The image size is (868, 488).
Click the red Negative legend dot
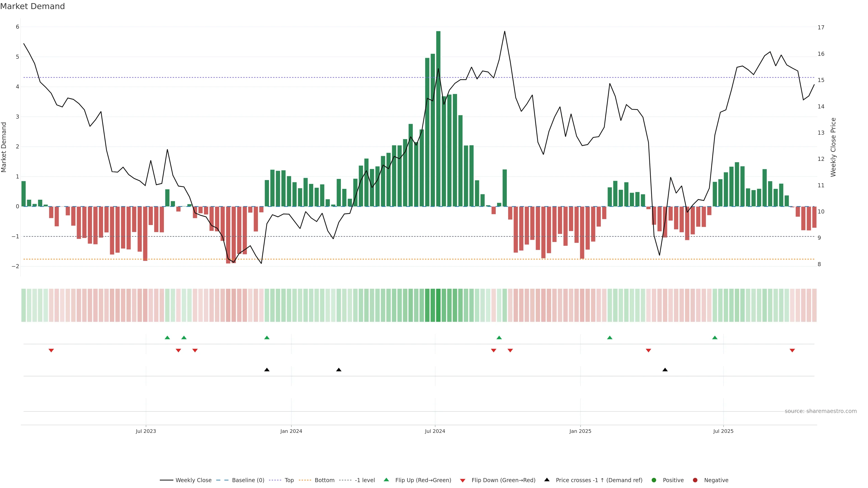point(695,480)
